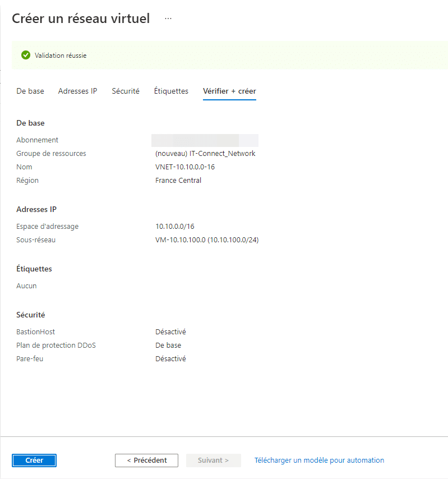448x479 pixels.
Task: Go to the Sécurité tab
Action: click(126, 91)
